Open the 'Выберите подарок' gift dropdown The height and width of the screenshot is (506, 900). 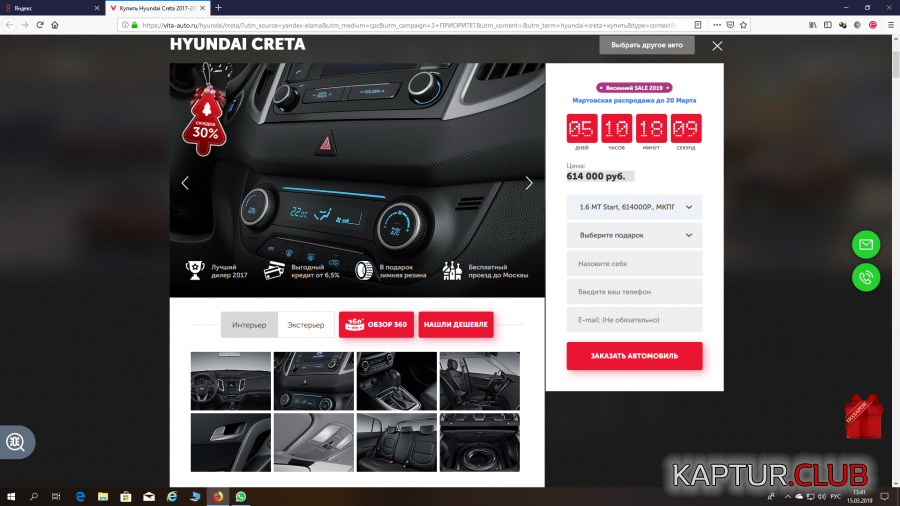(634, 235)
